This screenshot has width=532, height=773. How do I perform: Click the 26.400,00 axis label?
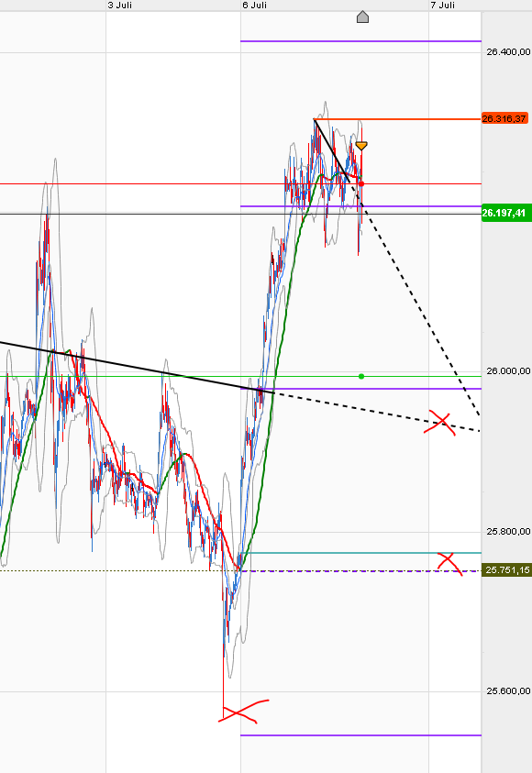[x=508, y=51]
